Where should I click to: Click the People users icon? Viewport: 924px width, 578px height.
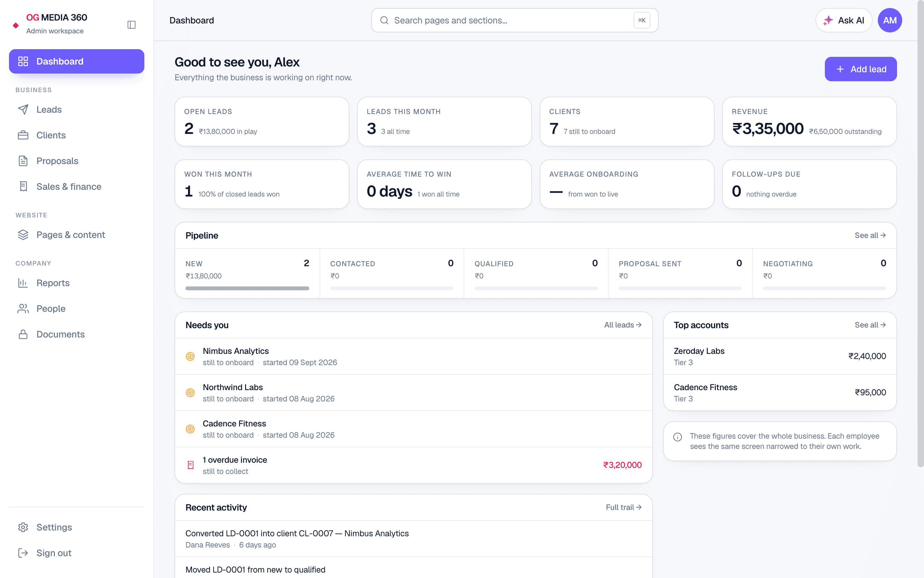(23, 309)
